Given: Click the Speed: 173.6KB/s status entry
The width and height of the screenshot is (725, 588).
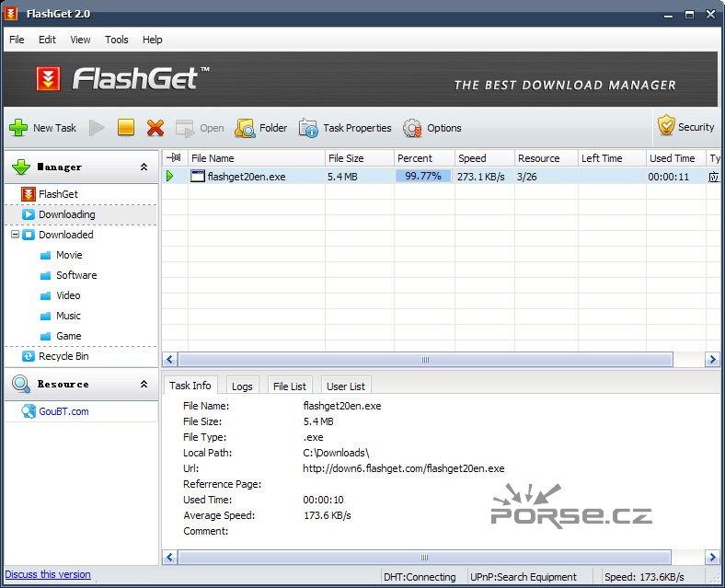Looking at the screenshot, I should pyautogui.click(x=644, y=577).
